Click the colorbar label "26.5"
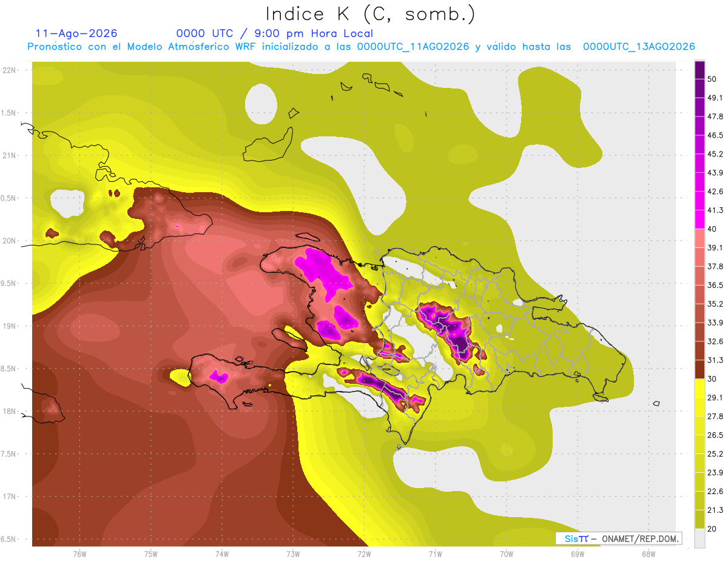728x562 pixels. [x=715, y=435]
